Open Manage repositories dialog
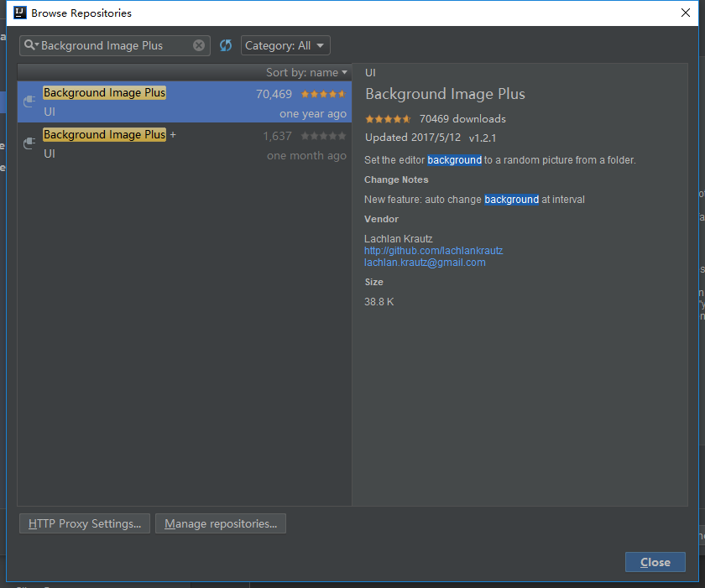Image resolution: width=705 pixels, height=588 pixels. click(x=221, y=523)
